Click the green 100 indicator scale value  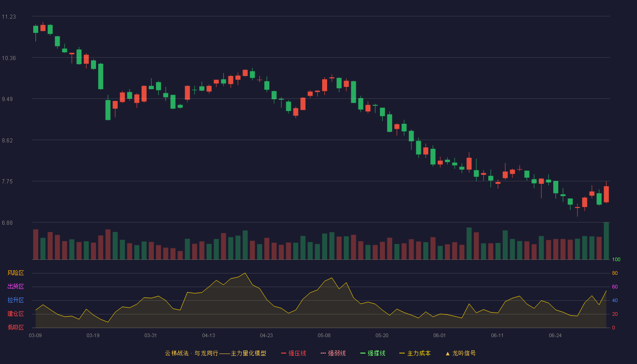616,260
